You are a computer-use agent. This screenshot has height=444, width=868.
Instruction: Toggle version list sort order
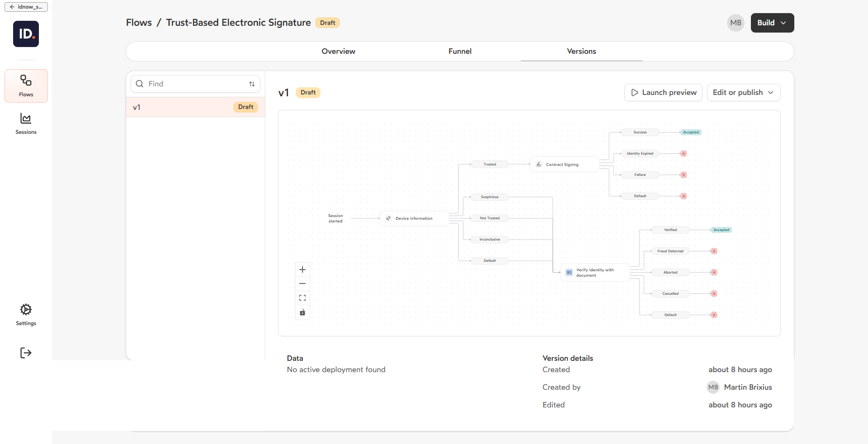pos(252,84)
